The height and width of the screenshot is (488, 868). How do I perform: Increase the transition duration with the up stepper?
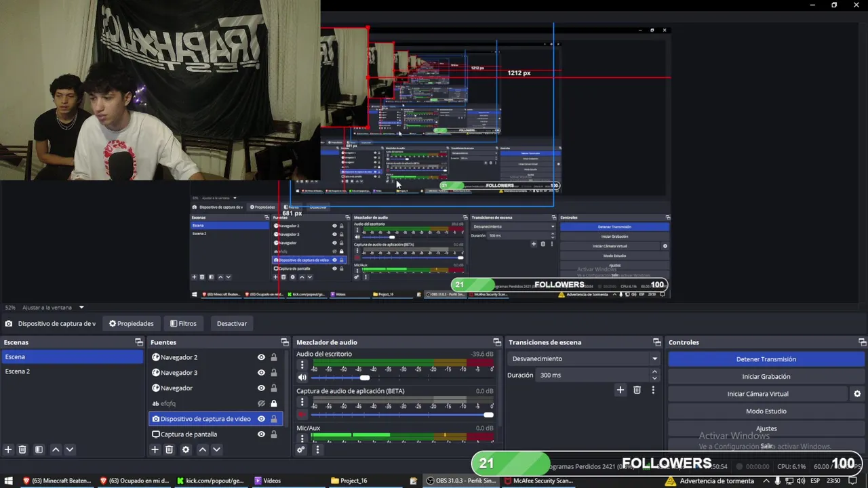tap(654, 371)
